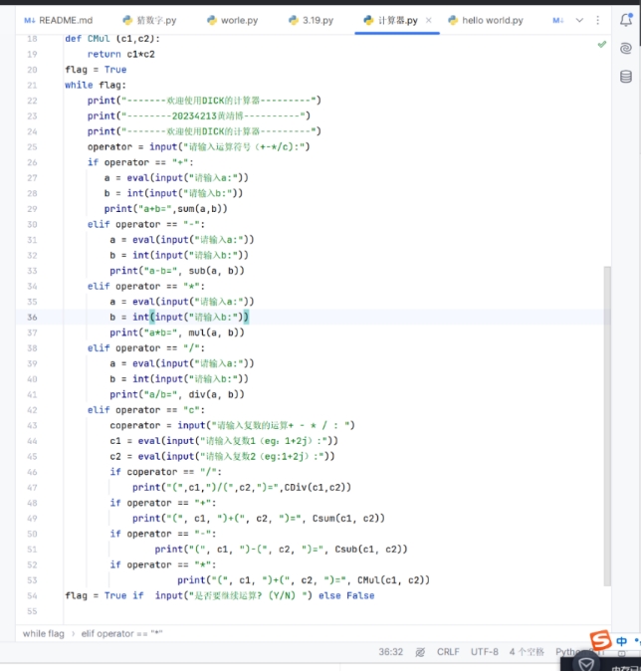The width and height of the screenshot is (642, 672).
Task: Toggle Chinese/English input mode indicator
Action: click(x=622, y=640)
